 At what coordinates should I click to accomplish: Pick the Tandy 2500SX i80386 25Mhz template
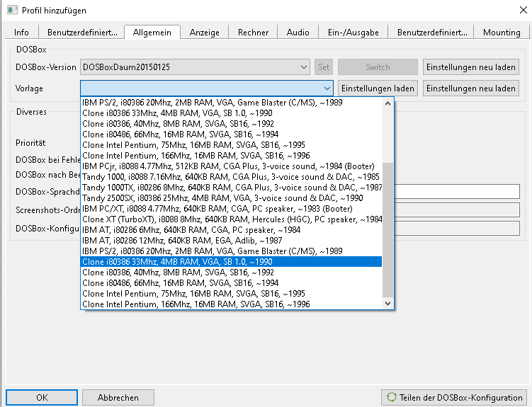coord(222,198)
